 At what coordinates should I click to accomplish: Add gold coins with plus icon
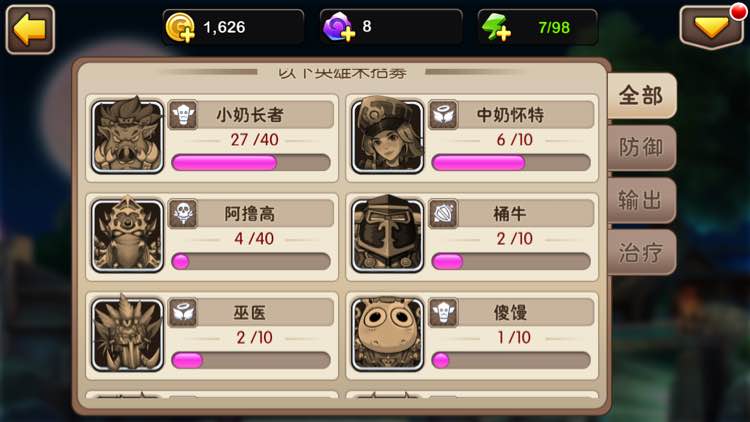coord(180,28)
